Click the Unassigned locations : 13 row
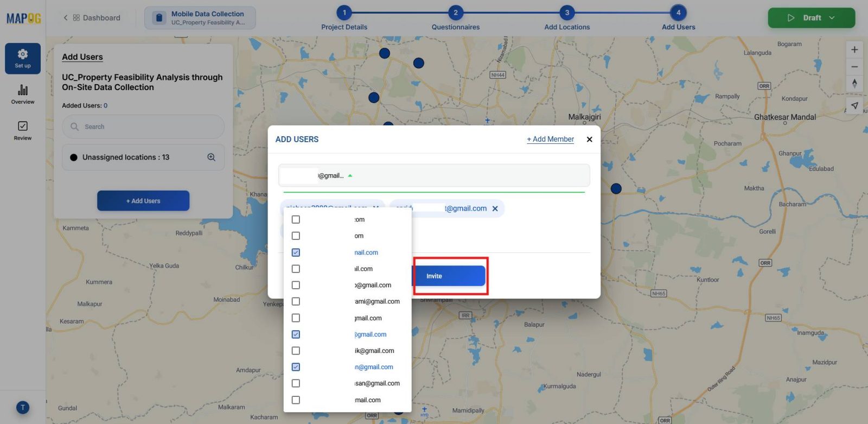Viewport: 868px width, 424px height. (143, 157)
